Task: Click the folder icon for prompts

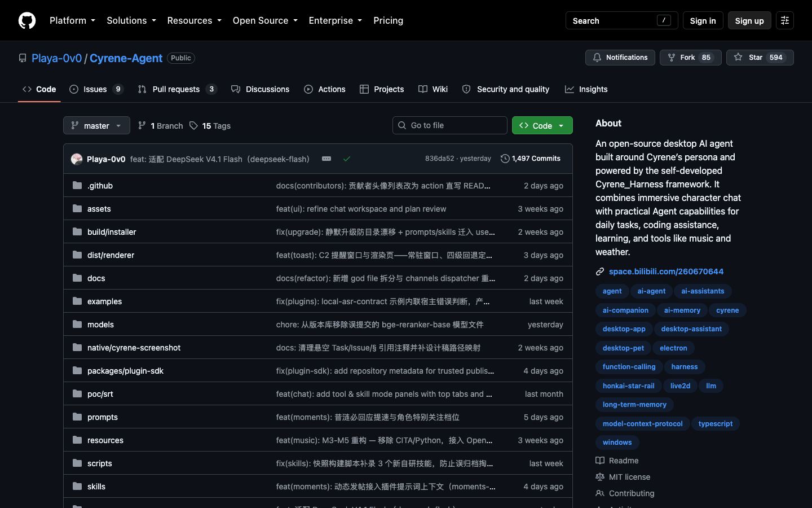Action: coord(77,417)
